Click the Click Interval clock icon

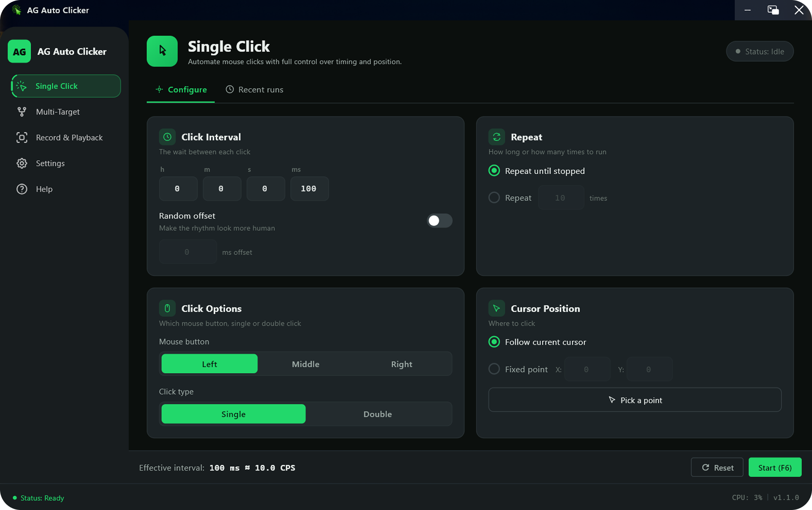click(167, 137)
